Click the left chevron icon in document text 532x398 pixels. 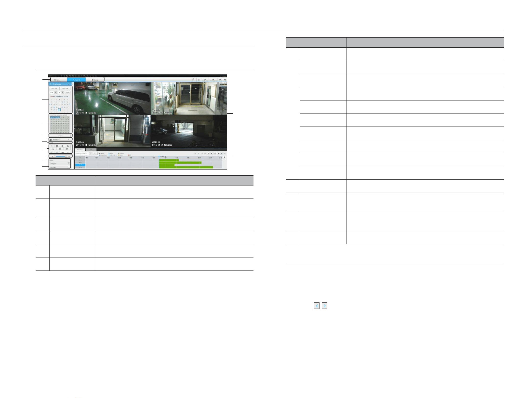[317, 306]
